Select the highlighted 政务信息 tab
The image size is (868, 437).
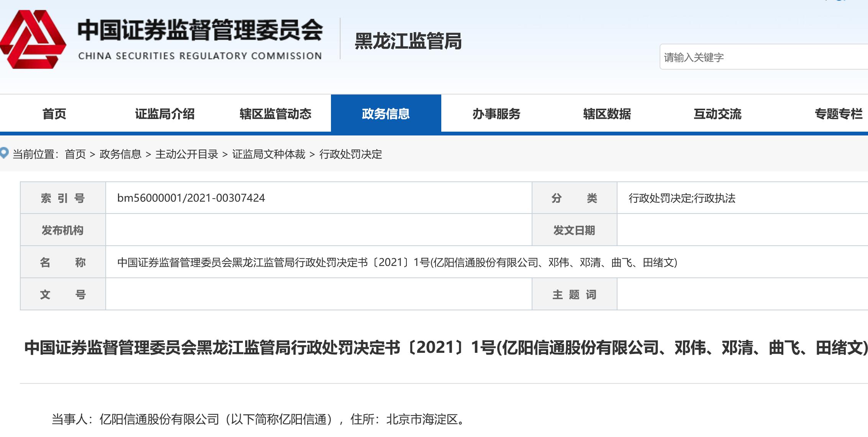coord(386,114)
